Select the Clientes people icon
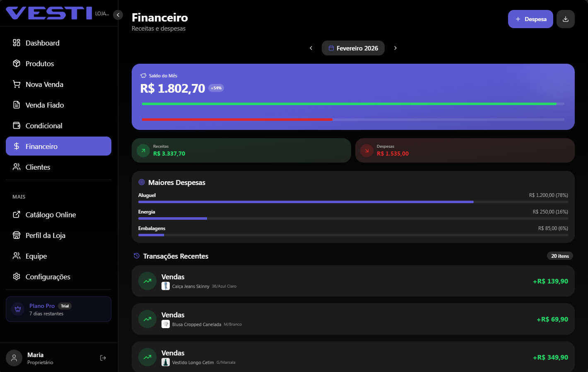Screen dimensions: 588x372 17,167
